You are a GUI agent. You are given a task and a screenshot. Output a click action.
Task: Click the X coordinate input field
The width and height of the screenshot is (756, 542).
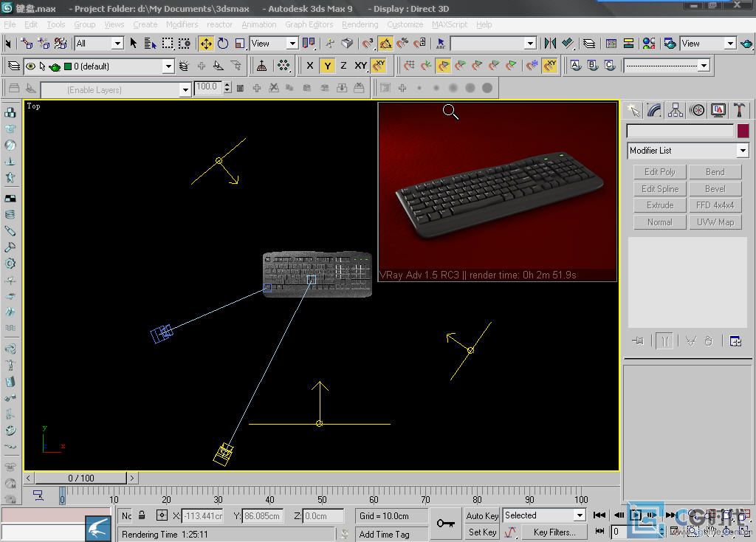coord(202,516)
